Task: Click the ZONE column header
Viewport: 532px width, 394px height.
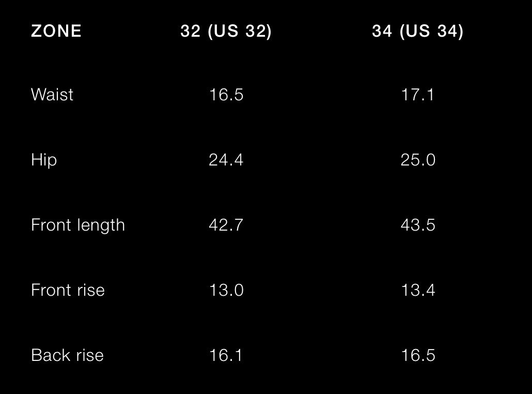Action: coord(56,31)
